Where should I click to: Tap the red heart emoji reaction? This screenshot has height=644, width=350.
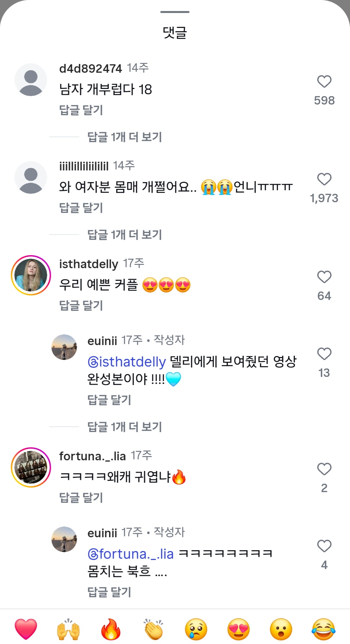26,629
